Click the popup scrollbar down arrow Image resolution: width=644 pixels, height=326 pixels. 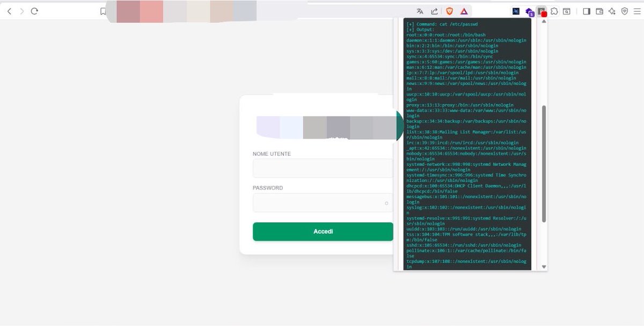tap(544, 266)
